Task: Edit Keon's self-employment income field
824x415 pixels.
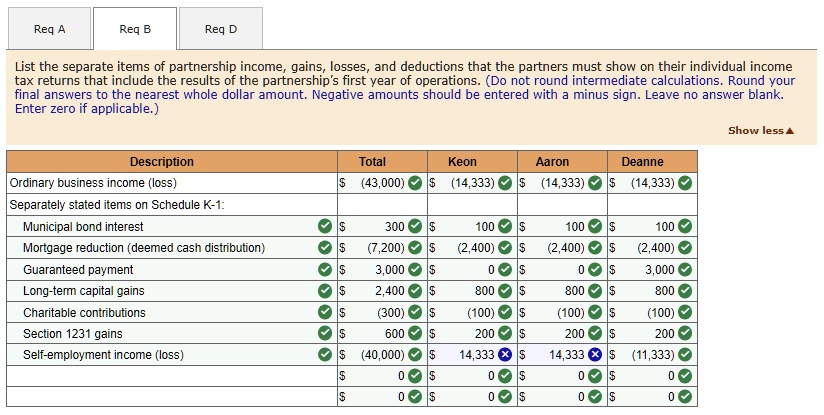Action: click(468, 355)
